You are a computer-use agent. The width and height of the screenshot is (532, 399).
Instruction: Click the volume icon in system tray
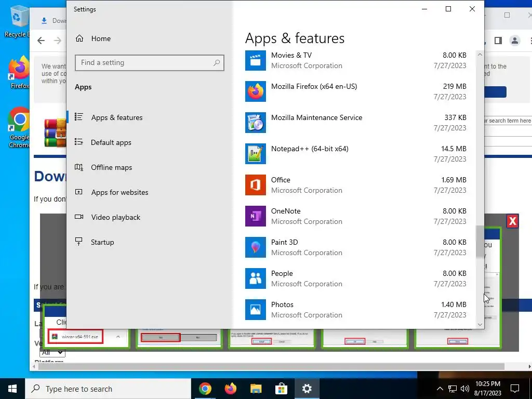tap(465, 389)
